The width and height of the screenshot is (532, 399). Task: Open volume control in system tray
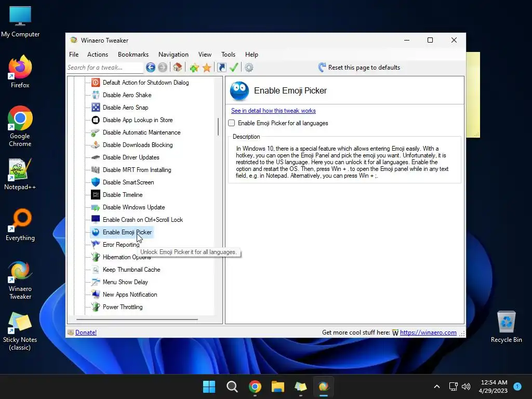pyautogui.click(x=466, y=387)
